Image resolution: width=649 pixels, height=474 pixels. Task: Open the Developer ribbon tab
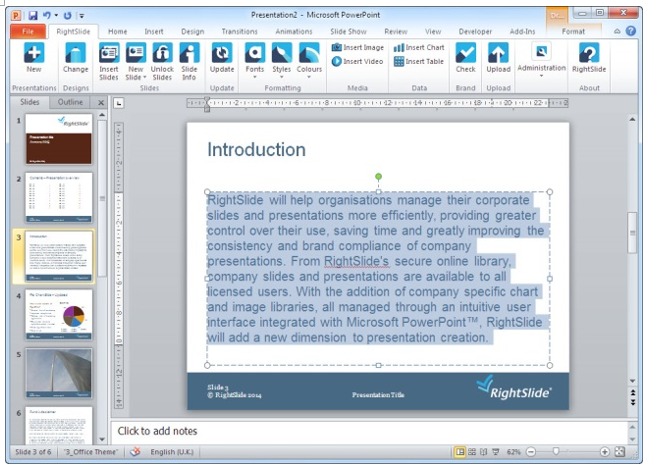[x=475, y=31]
